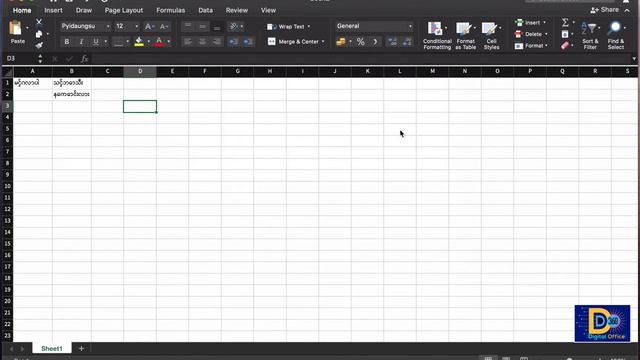Viewport: 640px width, 360px height.
Task: Open Sort & Filter menu
Action: [x=590, y=36]
